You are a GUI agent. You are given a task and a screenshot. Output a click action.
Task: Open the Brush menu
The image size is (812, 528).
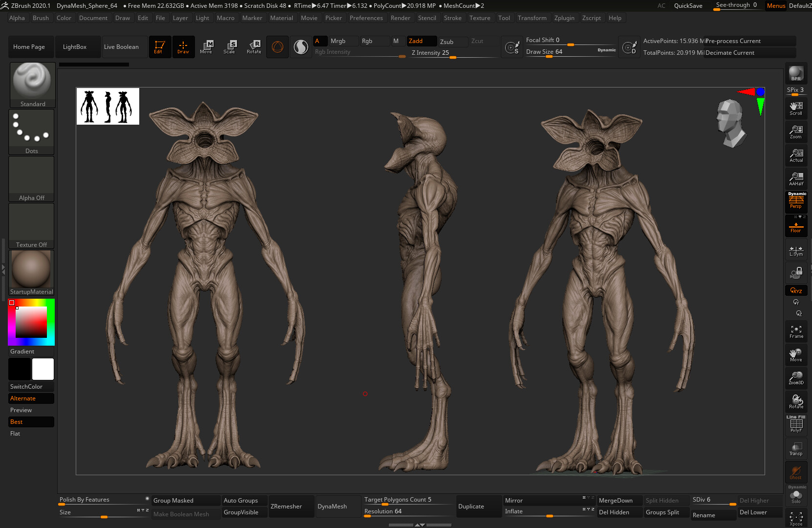41,18
